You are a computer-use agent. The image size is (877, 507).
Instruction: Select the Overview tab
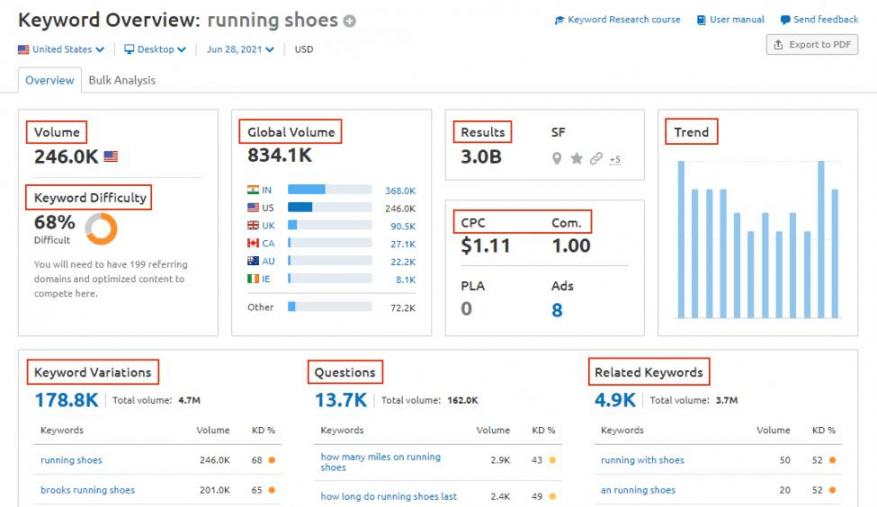point(49,80)
